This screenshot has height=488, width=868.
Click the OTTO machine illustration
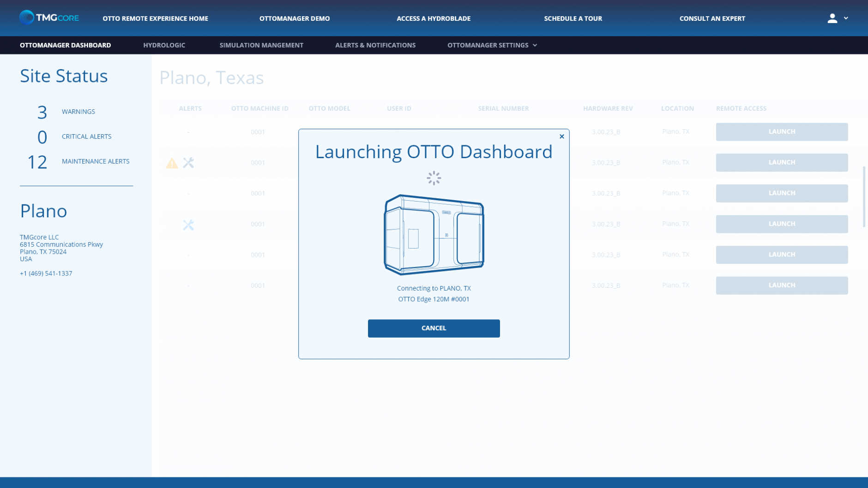(x=434, y=234)
